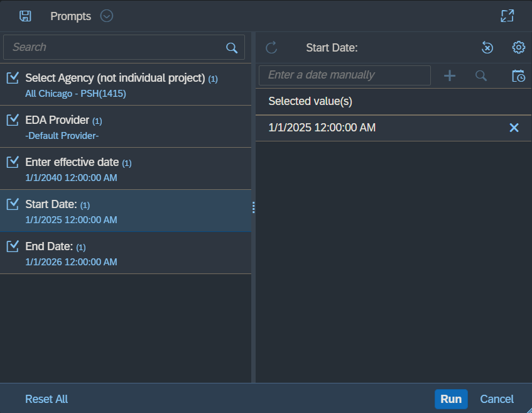Click the Cancel button
Image resolution: width=532 pixels, height=413 pixels.
[496, 399]
